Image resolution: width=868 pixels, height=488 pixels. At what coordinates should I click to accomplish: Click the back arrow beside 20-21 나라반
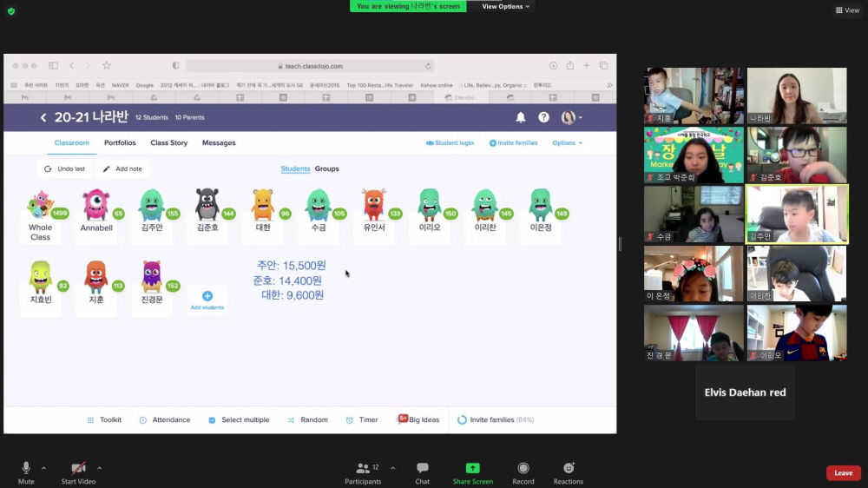(43, 117)
